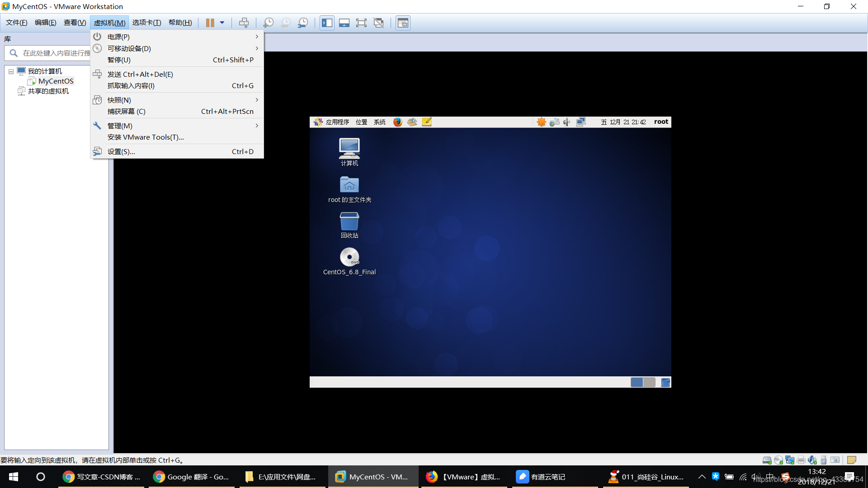This screenshot has width=868, height=488.
Task: Click the CD/DVD status bar icon
Action: click(778, 460)
